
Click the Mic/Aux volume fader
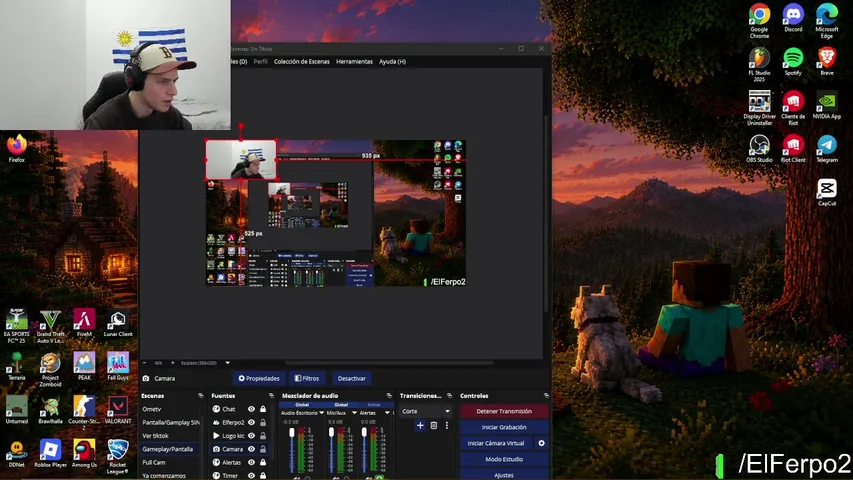tap(331, 432)
